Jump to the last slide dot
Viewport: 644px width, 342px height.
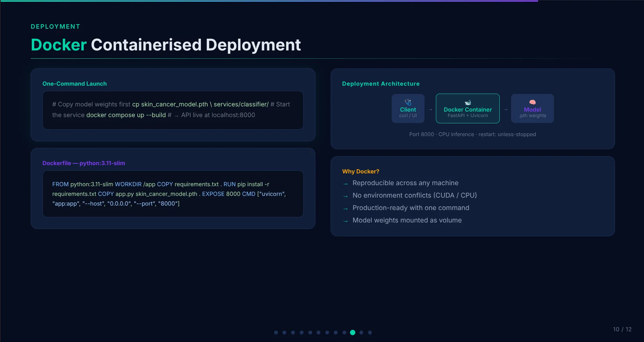[x=370, y=332]
